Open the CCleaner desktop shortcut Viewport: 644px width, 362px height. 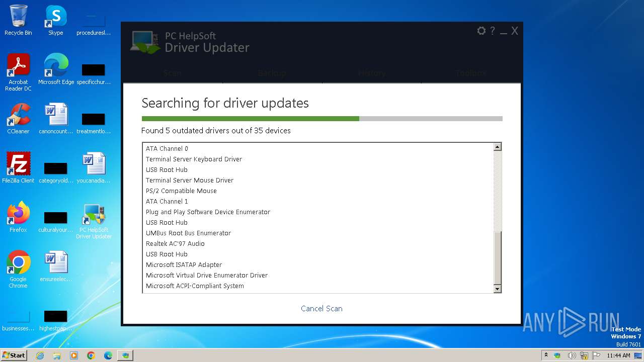18,119
